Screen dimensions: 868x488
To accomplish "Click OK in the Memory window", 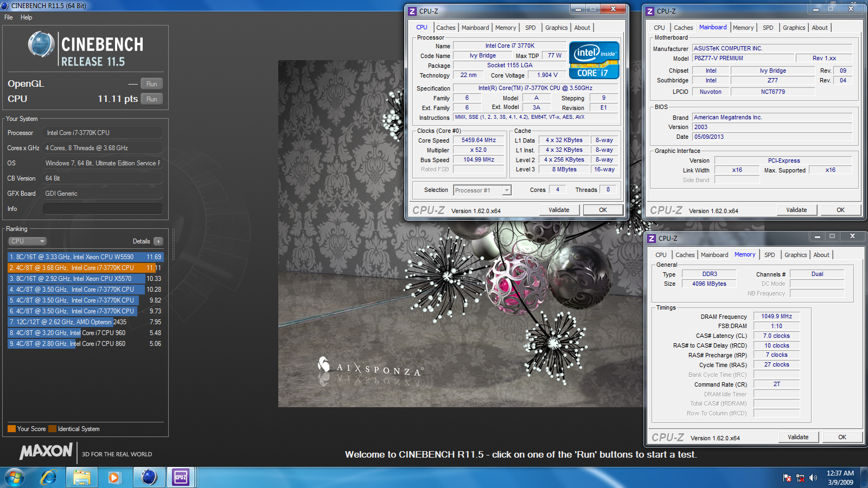I will (x=843, y=437).
